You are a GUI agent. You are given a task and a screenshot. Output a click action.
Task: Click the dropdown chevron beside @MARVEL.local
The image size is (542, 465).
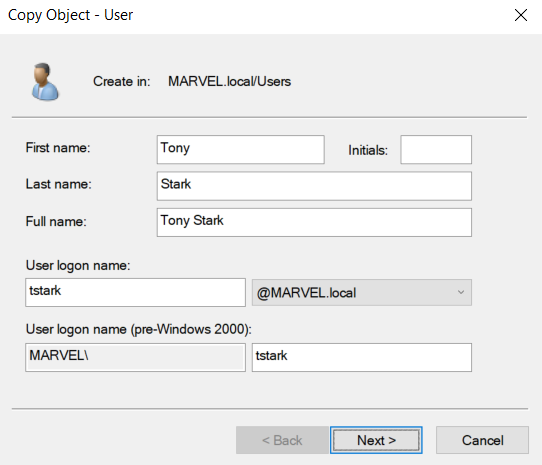coord(461,292)
